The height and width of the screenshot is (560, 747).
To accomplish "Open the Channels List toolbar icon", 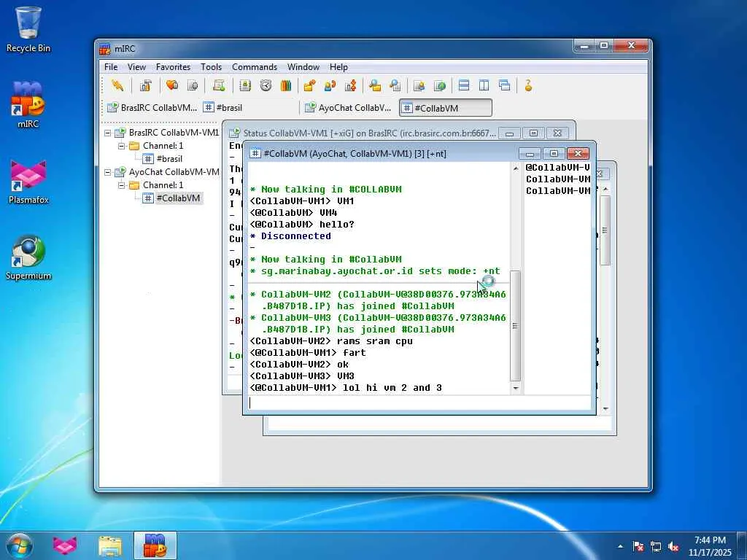I will click(193, 86).
